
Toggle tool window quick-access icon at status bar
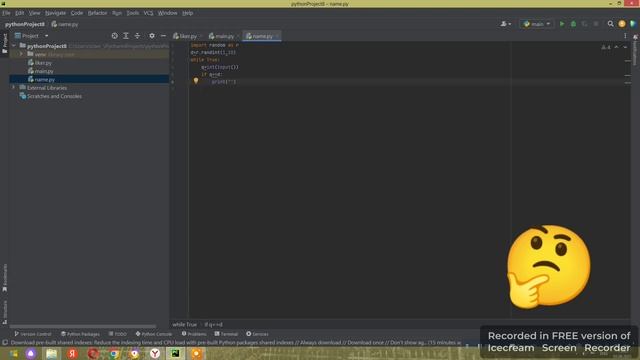[5, 342]
